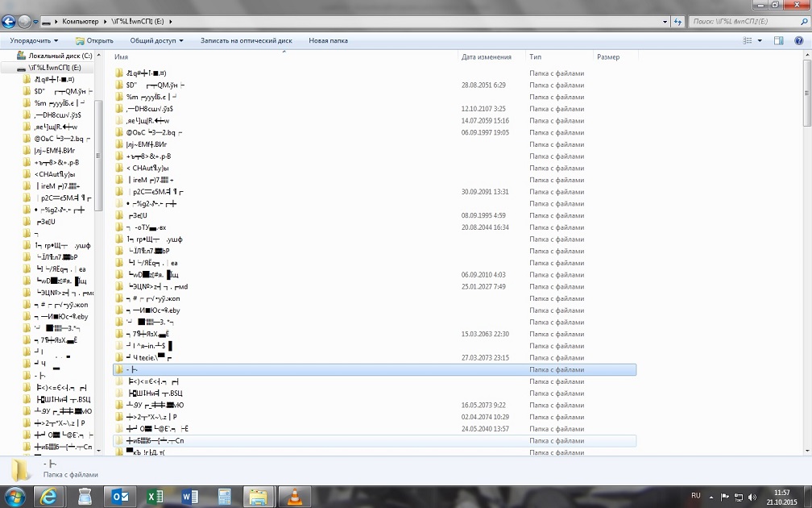Open Outlook from the taskbar
The height and width of the screenshot is (508, 812).
point(121,497)
